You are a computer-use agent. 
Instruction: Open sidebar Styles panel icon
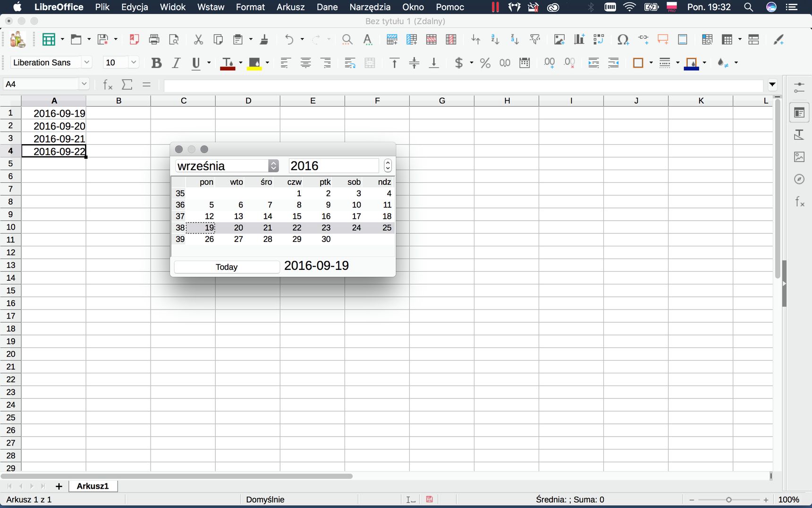click(799, 135)
